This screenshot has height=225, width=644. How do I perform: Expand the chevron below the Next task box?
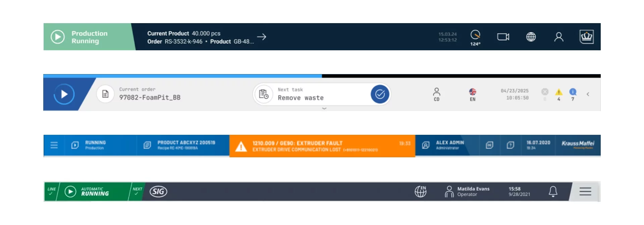[x=324, y=109]
